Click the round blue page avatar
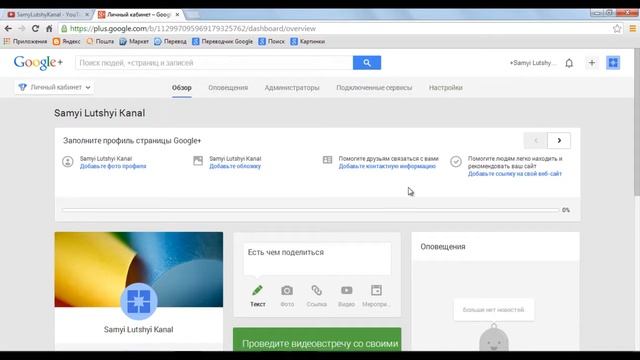This screenshot has width=640, height=360. pyautogui.click(x=139, y=301)
